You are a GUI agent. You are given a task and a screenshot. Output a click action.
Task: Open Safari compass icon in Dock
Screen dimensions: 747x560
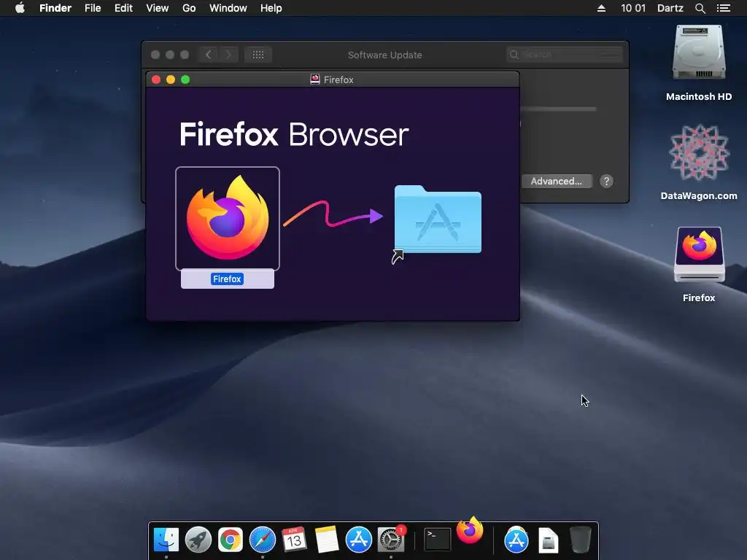click(263, 540)
